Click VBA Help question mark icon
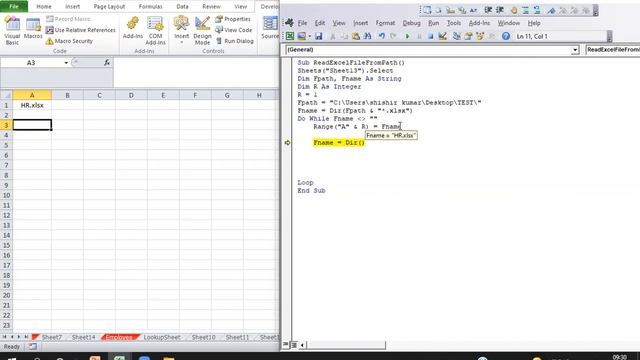This screenshot has height=360, width=640. 506,36
